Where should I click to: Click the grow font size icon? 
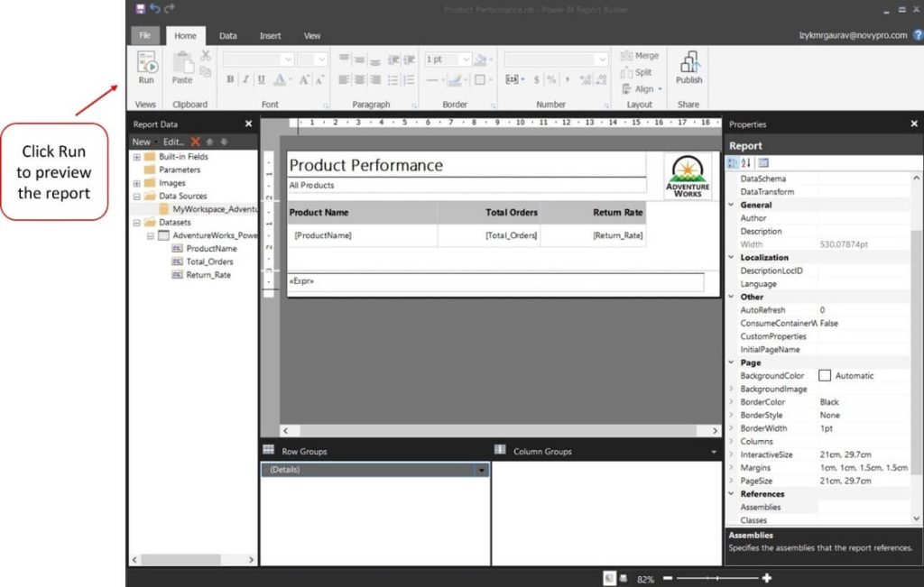tap(303, 79)
